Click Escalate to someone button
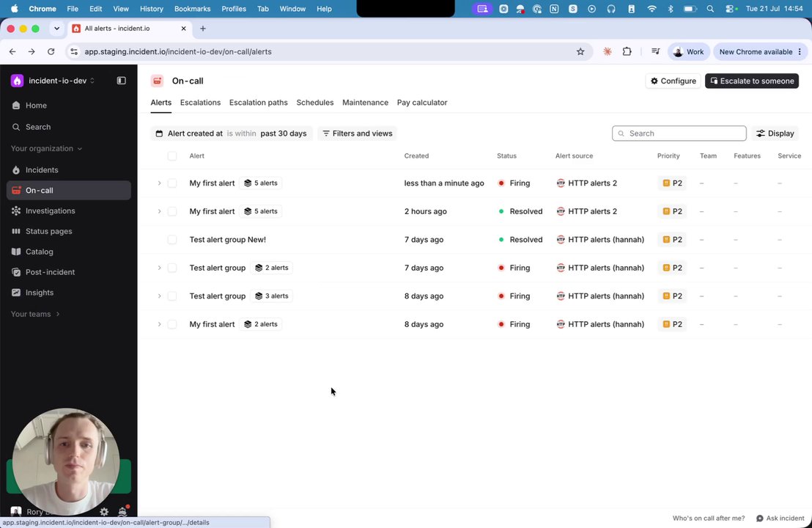The width and height of the screenshot is (812, 528). (752, 81)
